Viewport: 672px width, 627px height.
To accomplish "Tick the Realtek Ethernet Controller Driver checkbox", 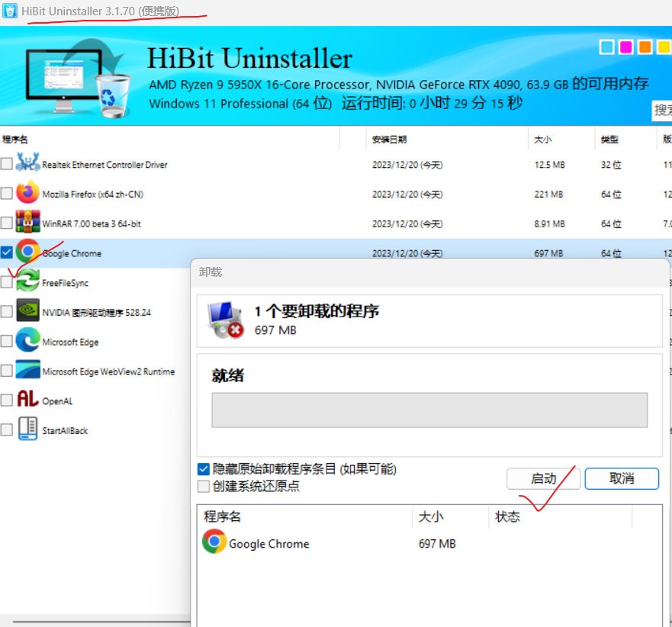I will [x=6, y=164].
